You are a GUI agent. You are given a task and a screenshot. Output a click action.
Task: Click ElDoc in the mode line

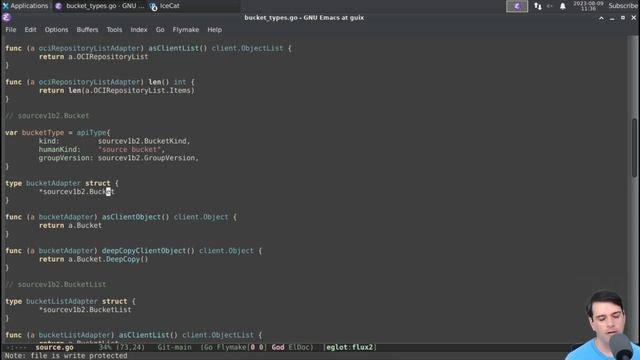coord(299,347)
